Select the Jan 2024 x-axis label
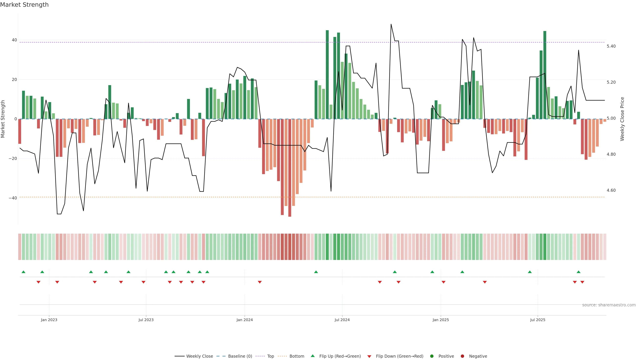The height and width of the screenshot is (362, 644). click(x=245, y=320)
